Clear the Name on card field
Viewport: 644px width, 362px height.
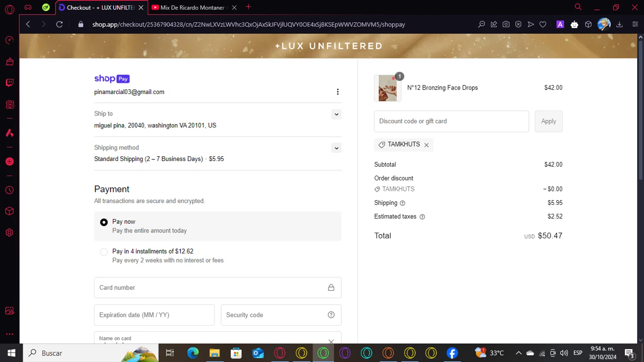(x=331, y=342)
